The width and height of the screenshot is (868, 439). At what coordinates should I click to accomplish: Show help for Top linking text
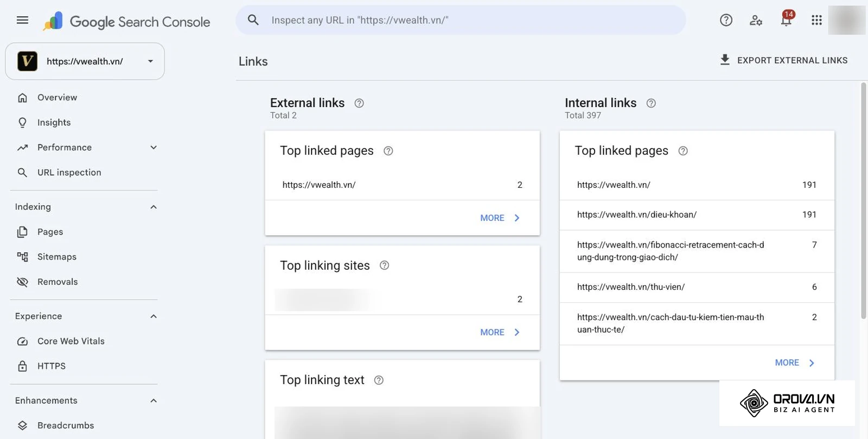(x=379, y=380)
